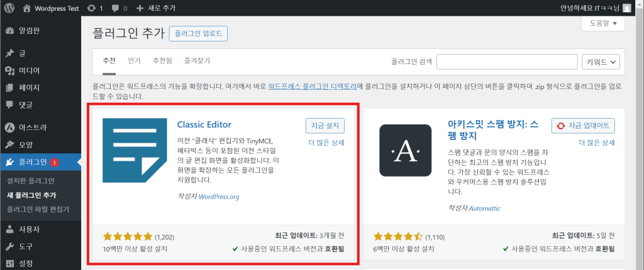
Task: Open Automattic author link
Action: click(x=485, y=208)
